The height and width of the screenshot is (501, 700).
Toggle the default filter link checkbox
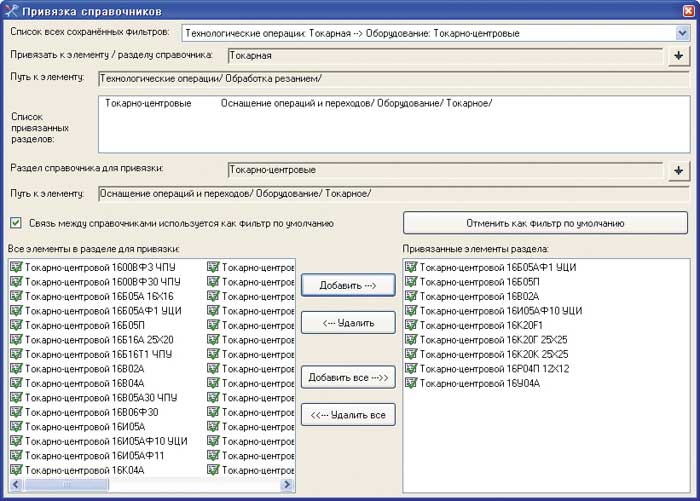click(15, 223)
